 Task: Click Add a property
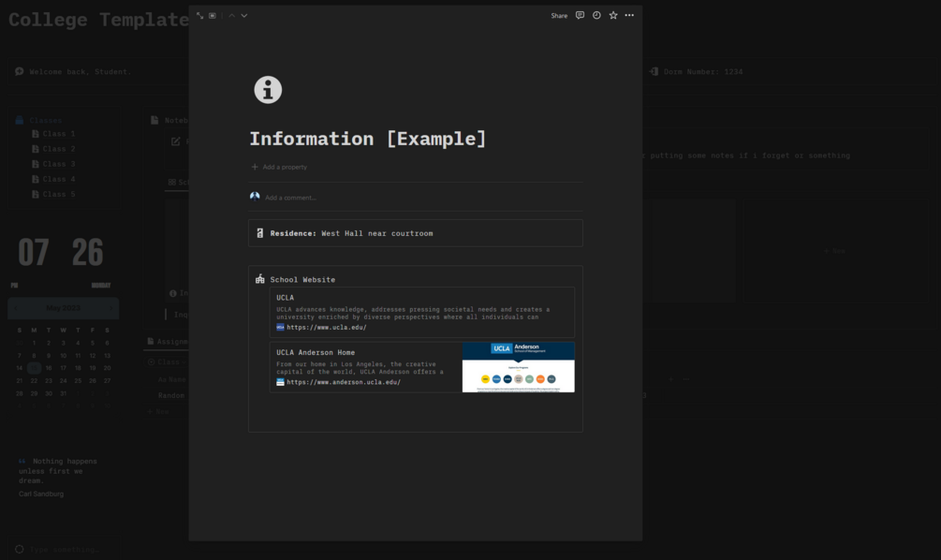tap(279, 167)
